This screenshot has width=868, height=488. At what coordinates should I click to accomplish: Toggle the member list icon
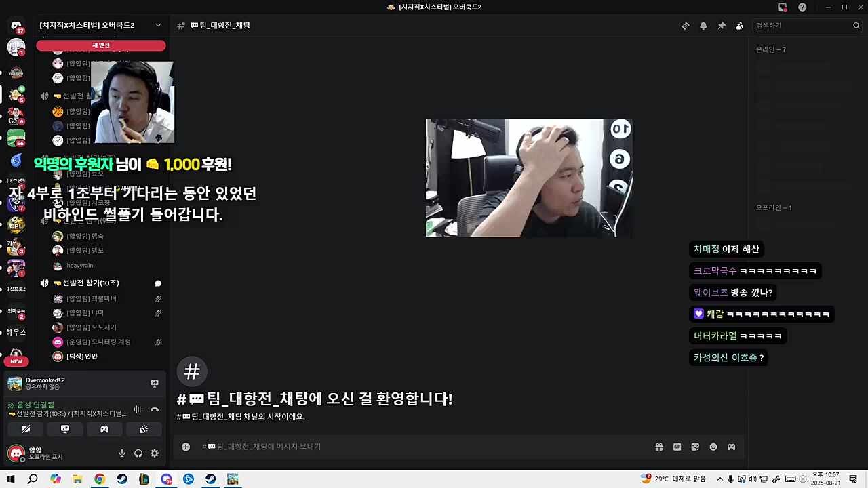tap(740, 26)
